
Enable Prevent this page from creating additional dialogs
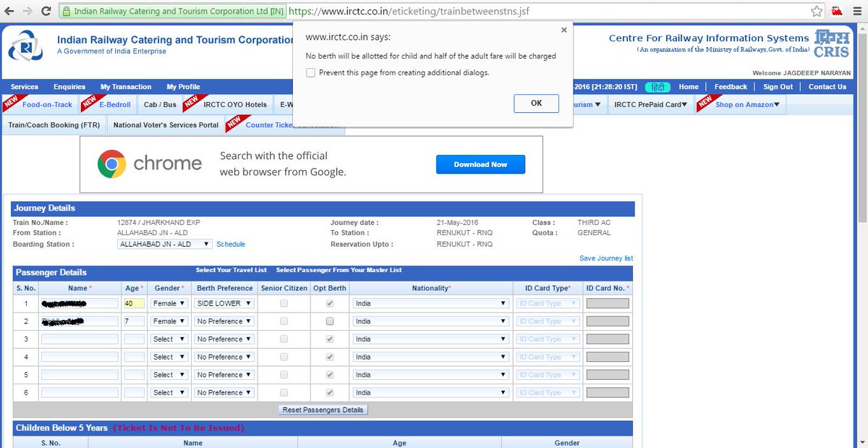(310, 72)
